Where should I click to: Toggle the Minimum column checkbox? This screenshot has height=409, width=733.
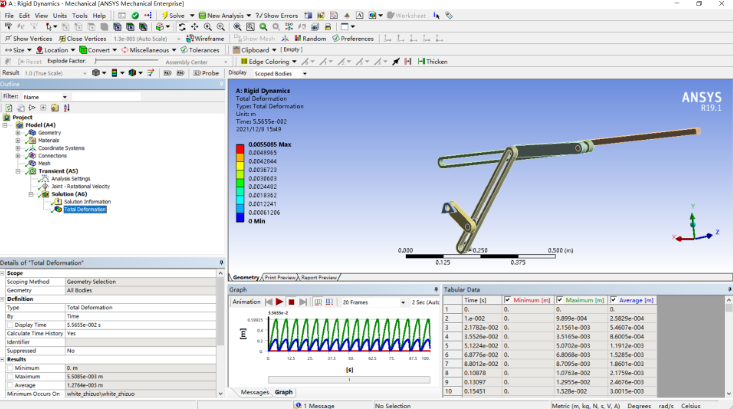point(507,300)
